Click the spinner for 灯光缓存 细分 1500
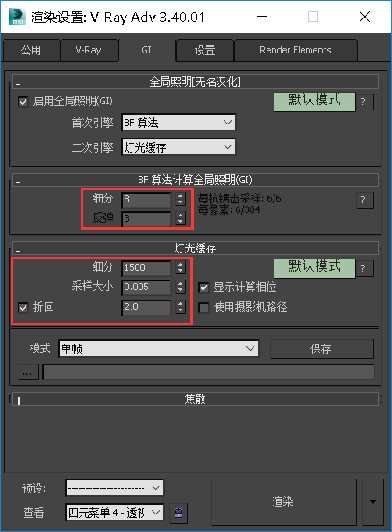392x532 pixels. point(181,267)
